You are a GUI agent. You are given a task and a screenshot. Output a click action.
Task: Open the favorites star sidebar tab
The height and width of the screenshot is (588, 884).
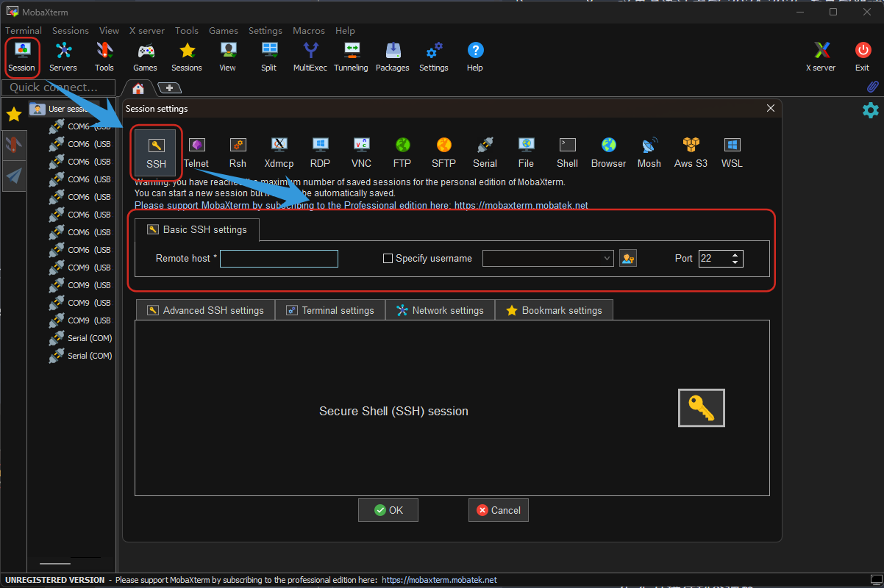point(13,115)
